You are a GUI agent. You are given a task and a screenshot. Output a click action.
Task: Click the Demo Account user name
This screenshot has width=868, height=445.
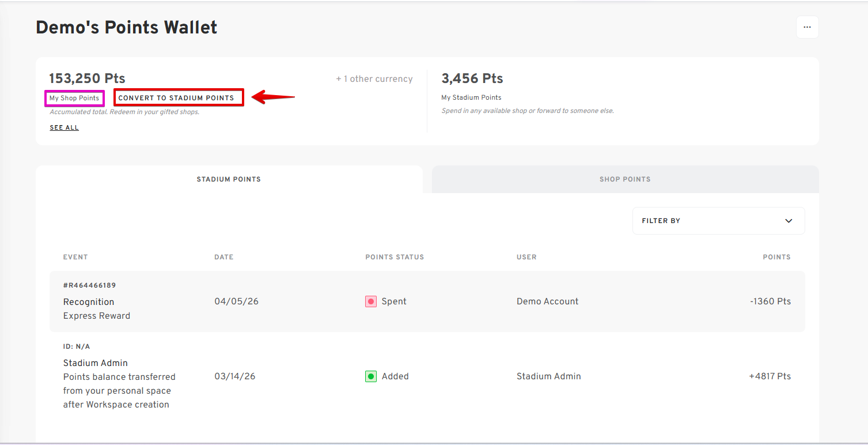pyautogui.click(x=547, y=301)
